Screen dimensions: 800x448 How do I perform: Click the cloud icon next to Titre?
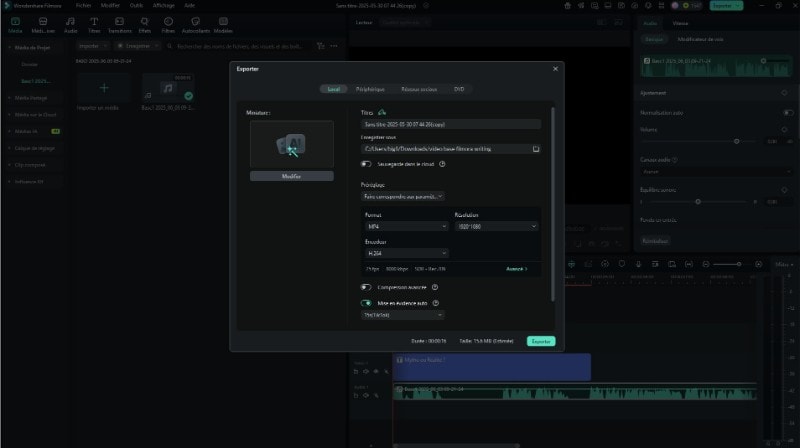[x=382, y=112]
